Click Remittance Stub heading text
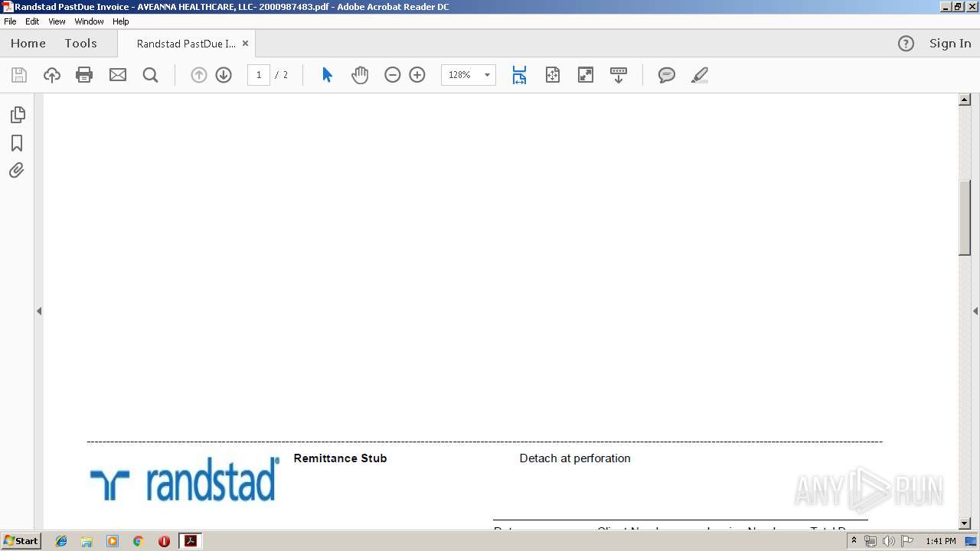Image resolution: width=980 pixels, height=551 pixels. (x=340, y=458)
